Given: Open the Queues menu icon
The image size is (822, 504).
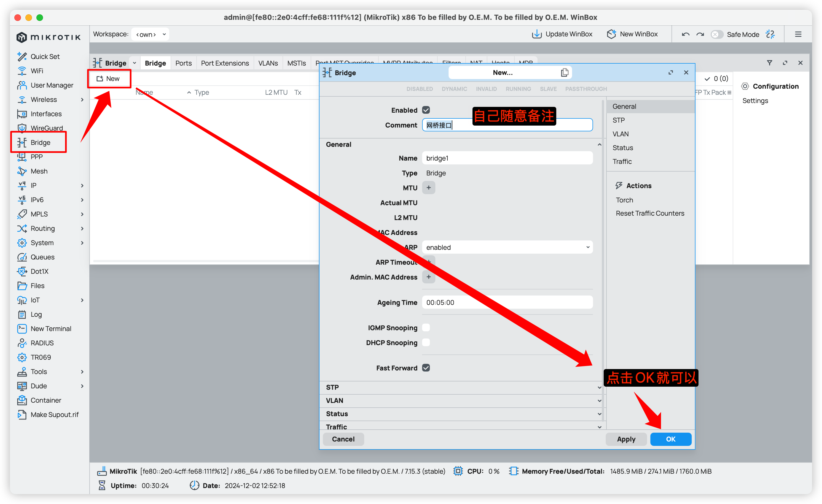Looking at the screenshot, I should [22, 257].
